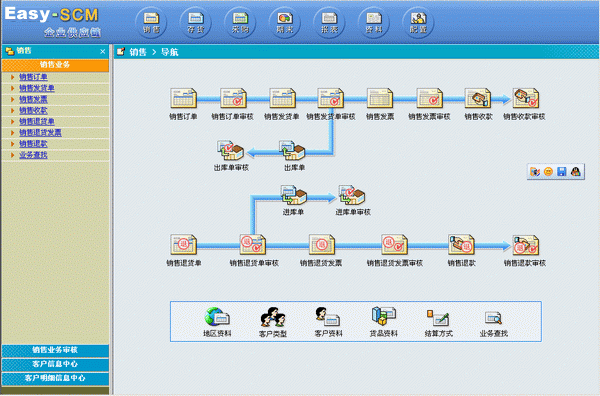Open the 销售退货发票 sidebar link
The width and height of the screenshot is (600, 396).
pos(40,133)
